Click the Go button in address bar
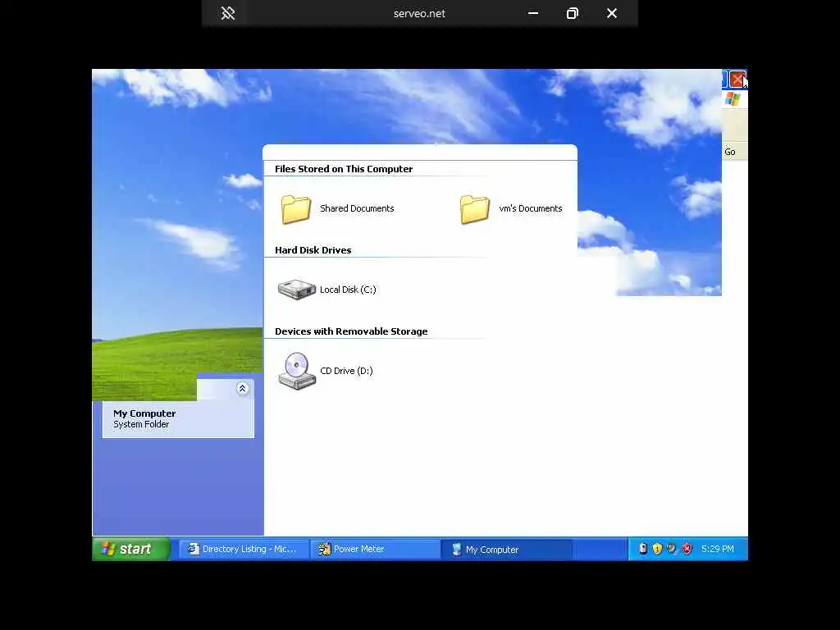840x630 pixels. [731, 152]
